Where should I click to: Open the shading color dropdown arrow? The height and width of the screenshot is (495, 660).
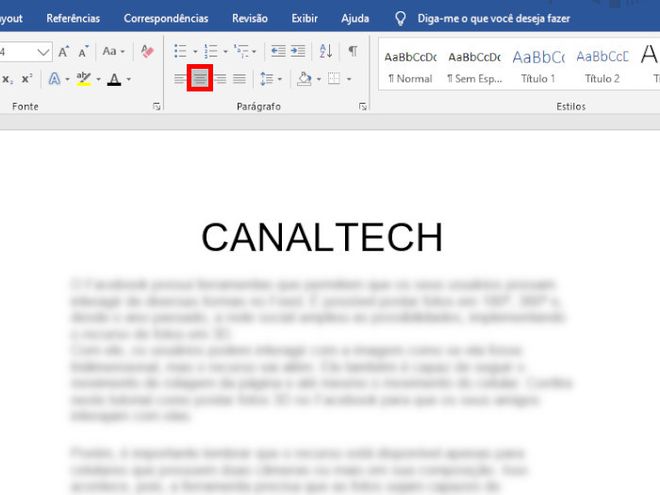(319, 79)
